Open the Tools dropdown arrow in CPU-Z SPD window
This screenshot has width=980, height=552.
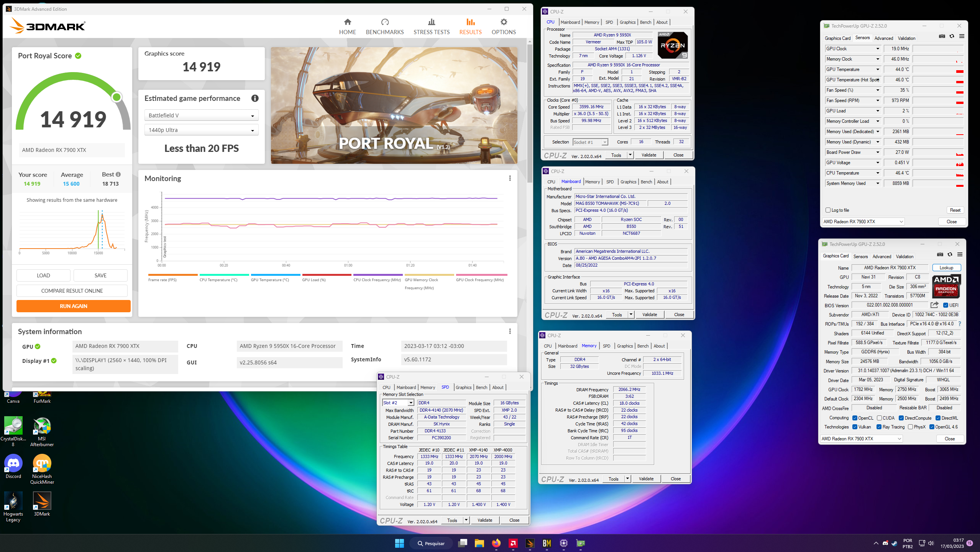point(466,521)
